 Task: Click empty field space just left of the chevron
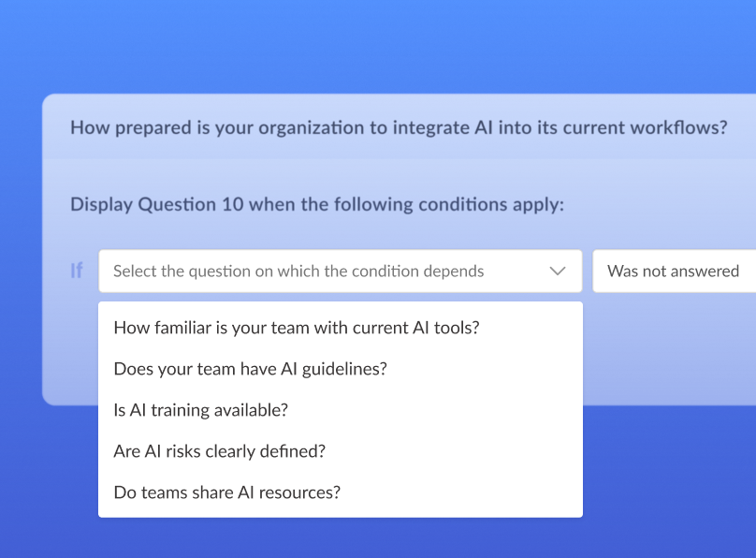516,272
